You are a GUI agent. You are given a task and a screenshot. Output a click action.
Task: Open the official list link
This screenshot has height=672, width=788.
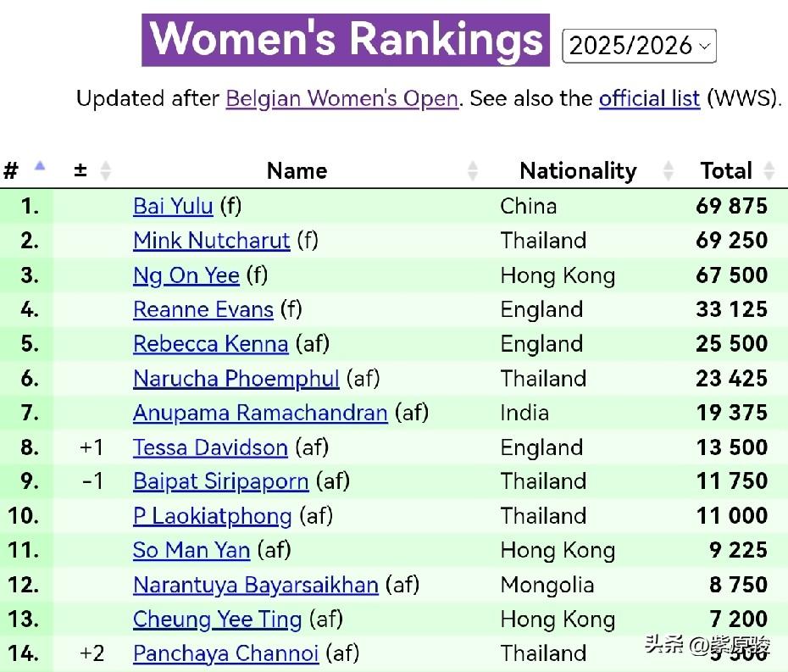point(649,98)
